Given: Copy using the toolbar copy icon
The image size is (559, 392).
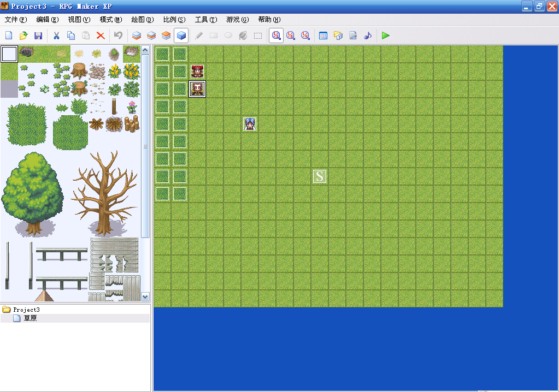Looking at the screenshot, I should tap(71, 35).
